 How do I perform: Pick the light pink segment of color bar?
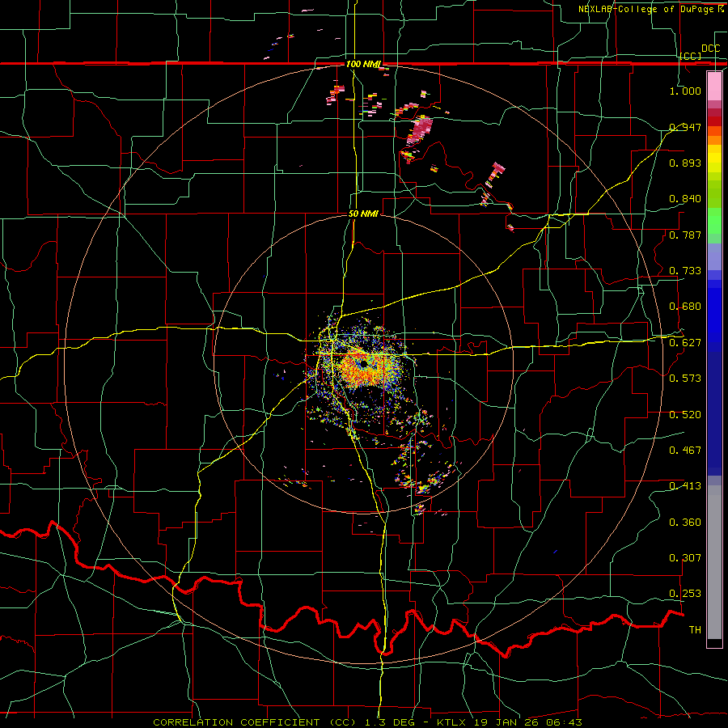coord(714,87)
